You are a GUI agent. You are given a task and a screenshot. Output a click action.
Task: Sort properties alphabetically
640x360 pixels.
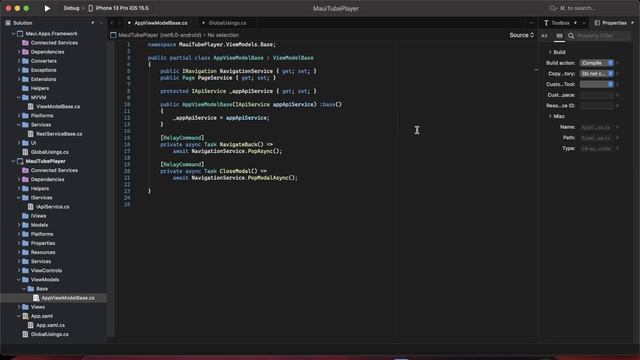[544, 36]
